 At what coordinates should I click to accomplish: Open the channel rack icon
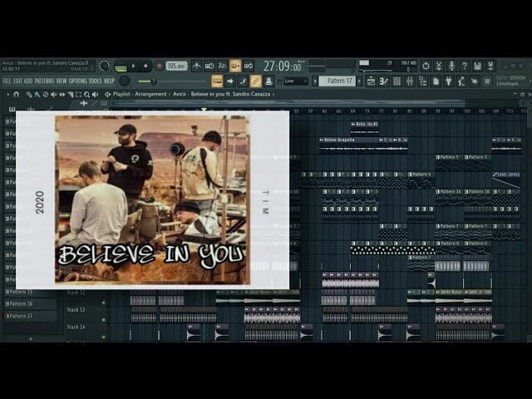397,81
